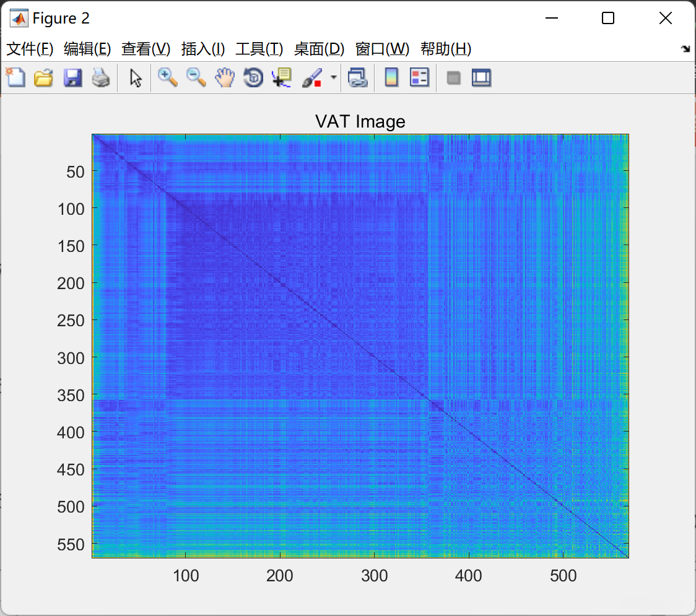Maximize the Figure 2 window
This screenshot has width=696, height=616.
(x=607, y=18)
